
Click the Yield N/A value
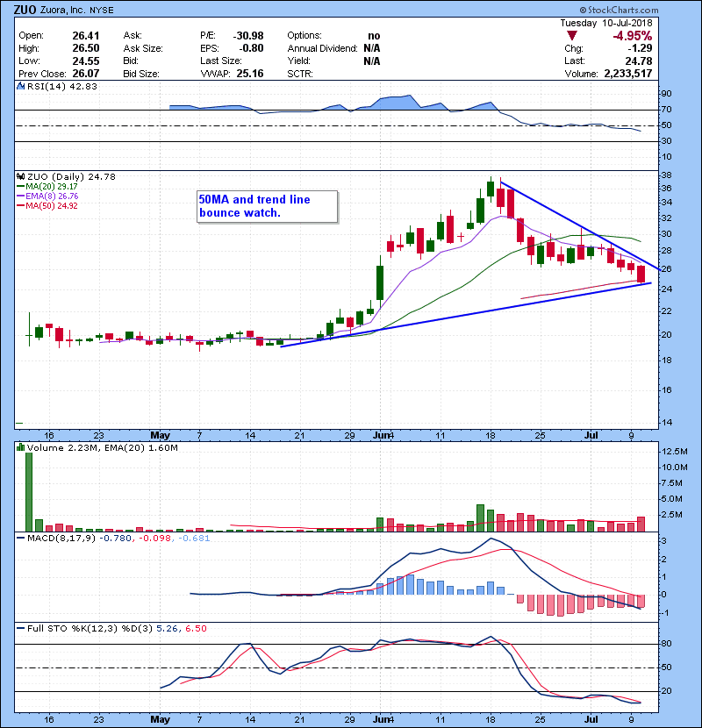tap(372, 61)
